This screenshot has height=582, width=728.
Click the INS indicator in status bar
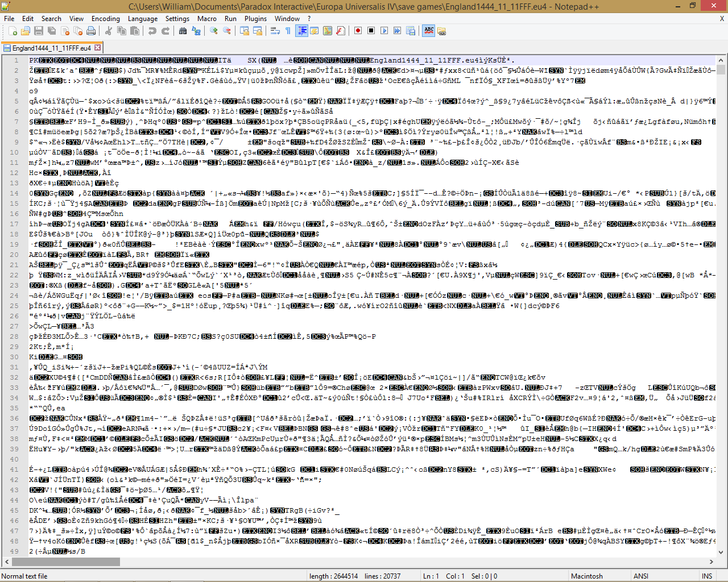click(x=706, y=576)
